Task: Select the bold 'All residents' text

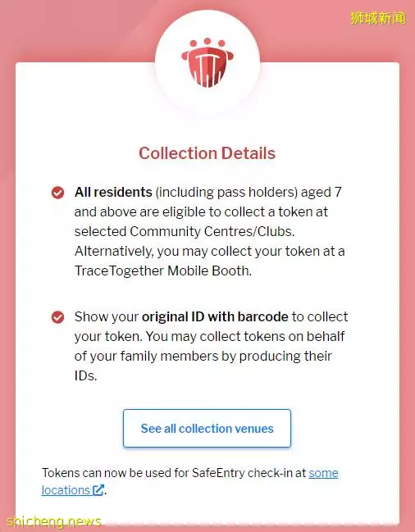Action: (113, 192)
